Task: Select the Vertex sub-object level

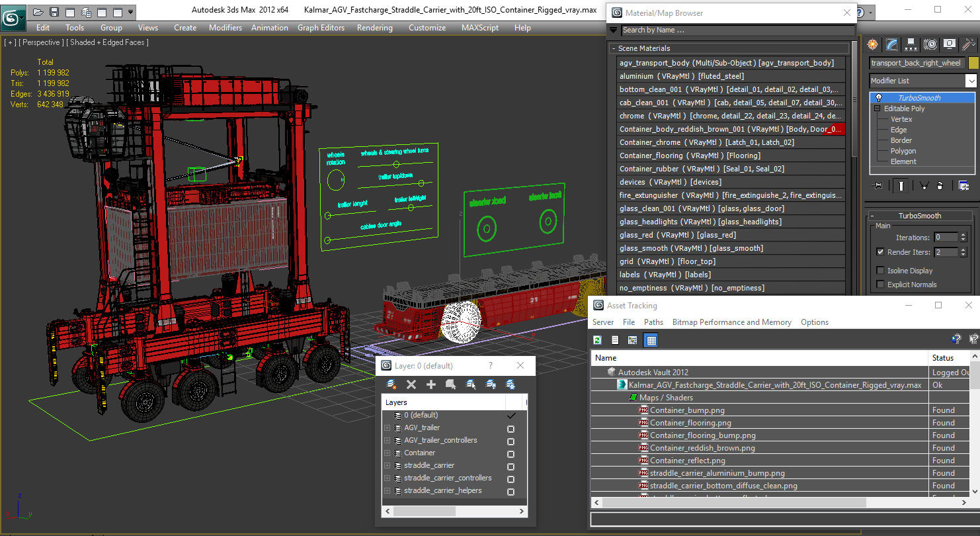Action: [901, 119]
